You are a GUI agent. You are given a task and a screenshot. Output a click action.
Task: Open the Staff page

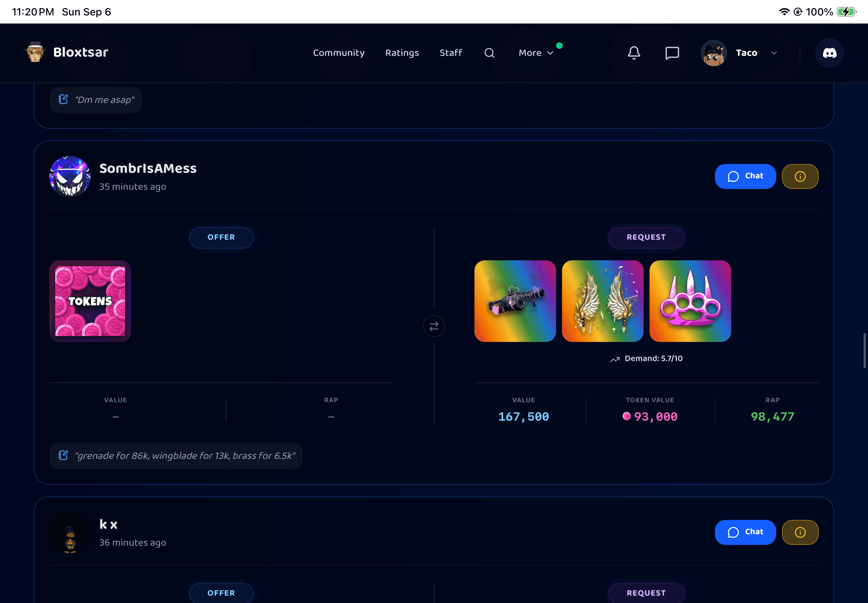[451, 53]
